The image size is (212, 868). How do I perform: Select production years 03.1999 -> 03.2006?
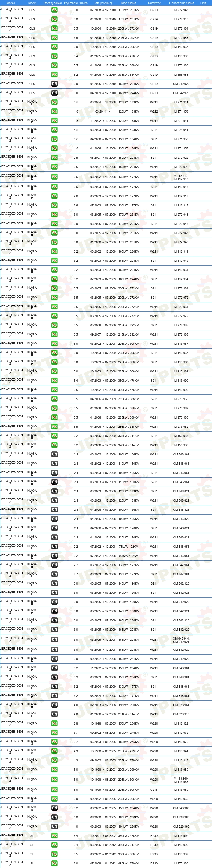(x=103, y=790)
